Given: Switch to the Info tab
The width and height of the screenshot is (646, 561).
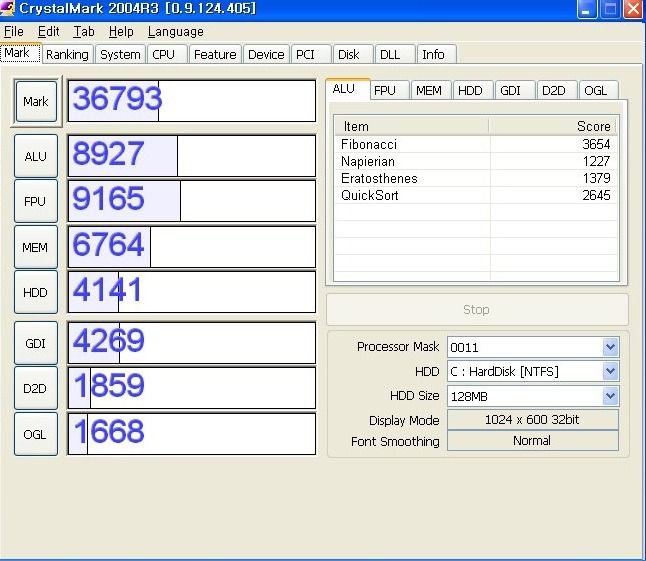Looking at the screenshot, I should (436, 54).
